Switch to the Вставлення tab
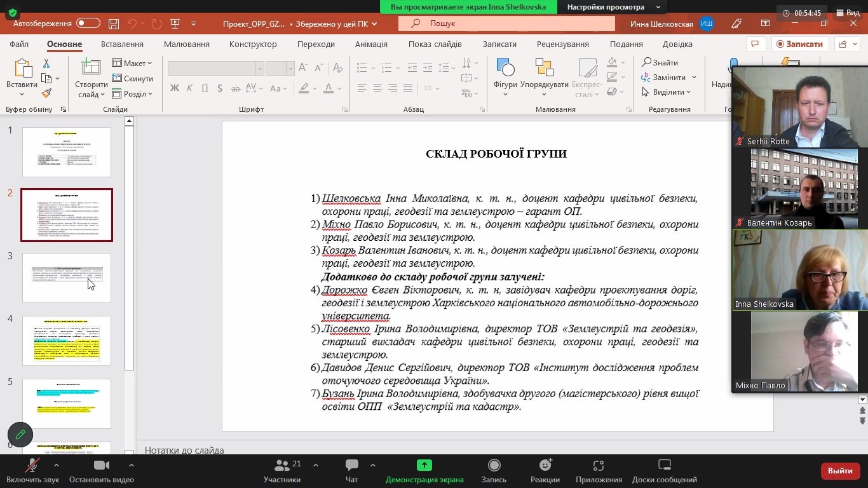 coord(122,44)
